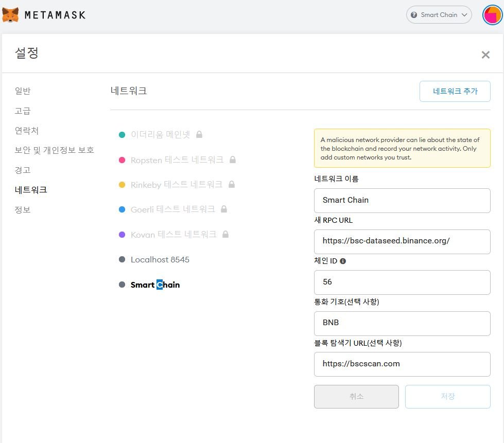The image size is (504, 443).
Task: Select Smart Chain in the network list
Action: 155,285
